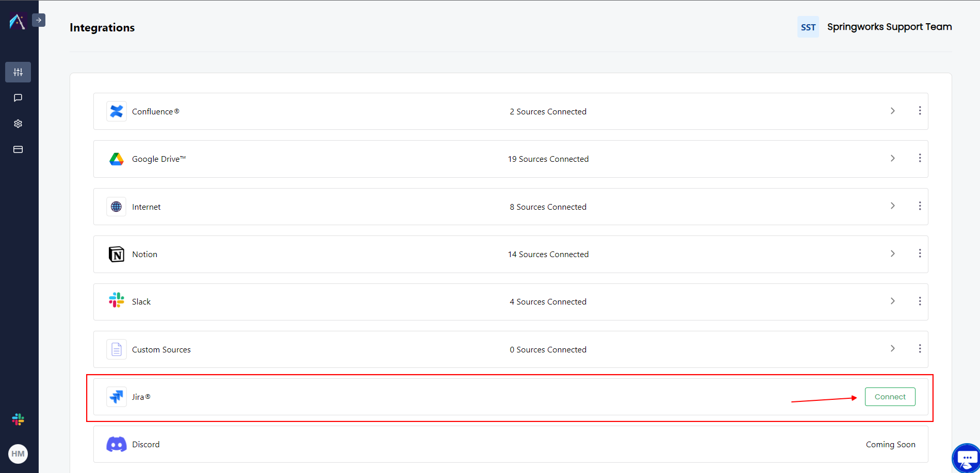The width and height of the screenshot is (980, 473).
Task: Open the chat support widget
Action: (x=966, y=458)
